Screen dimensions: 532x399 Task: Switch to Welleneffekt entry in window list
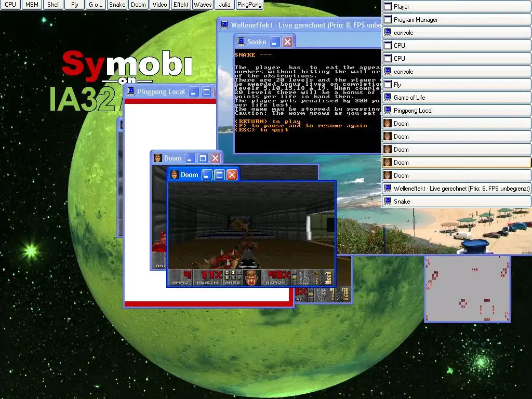tap(456, 188)
